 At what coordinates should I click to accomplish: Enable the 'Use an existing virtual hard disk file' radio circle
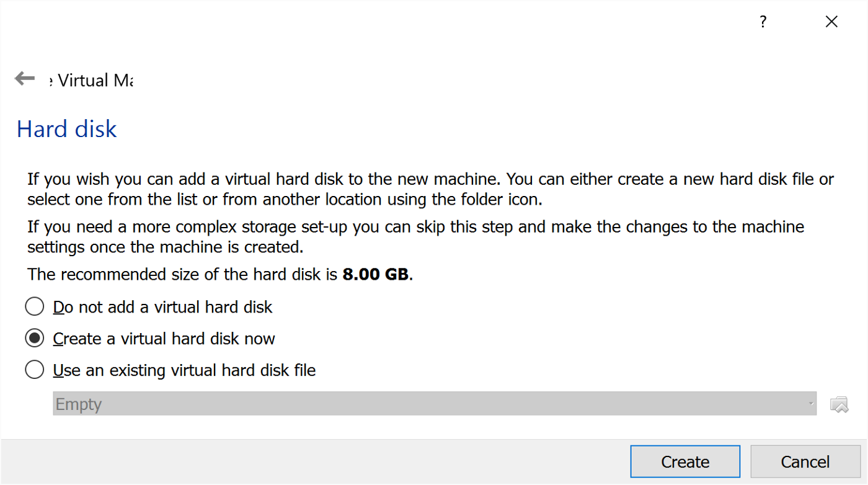point(35,370)
